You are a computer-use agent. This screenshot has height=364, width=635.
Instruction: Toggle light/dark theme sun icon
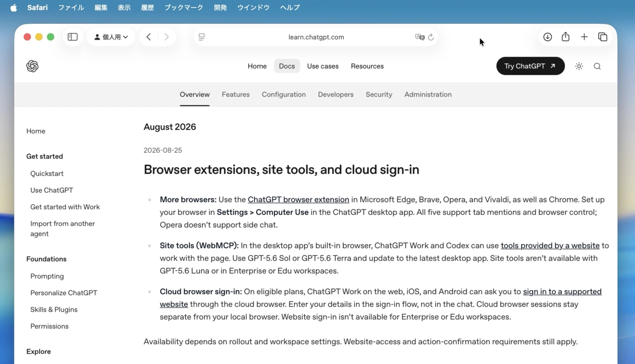(x=579, y=66)
